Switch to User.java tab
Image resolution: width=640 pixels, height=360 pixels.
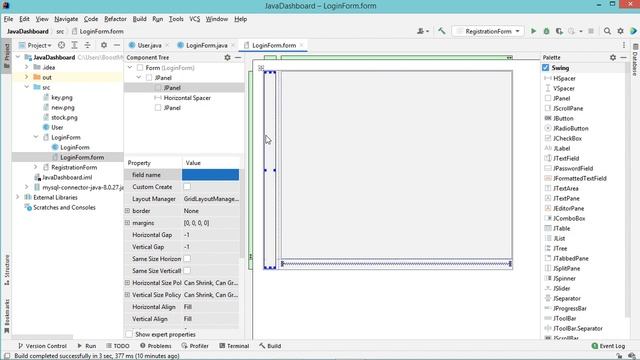click(x=149, y=45)
